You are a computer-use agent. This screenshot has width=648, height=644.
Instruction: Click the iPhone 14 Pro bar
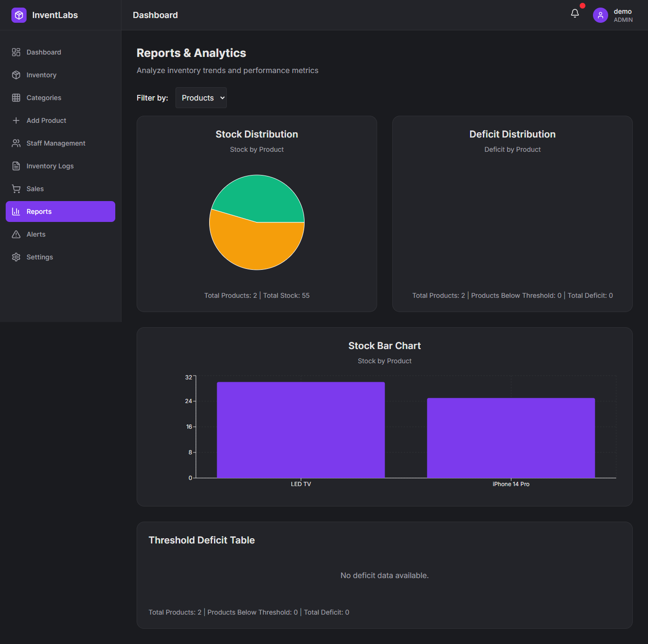click(511, 438)
